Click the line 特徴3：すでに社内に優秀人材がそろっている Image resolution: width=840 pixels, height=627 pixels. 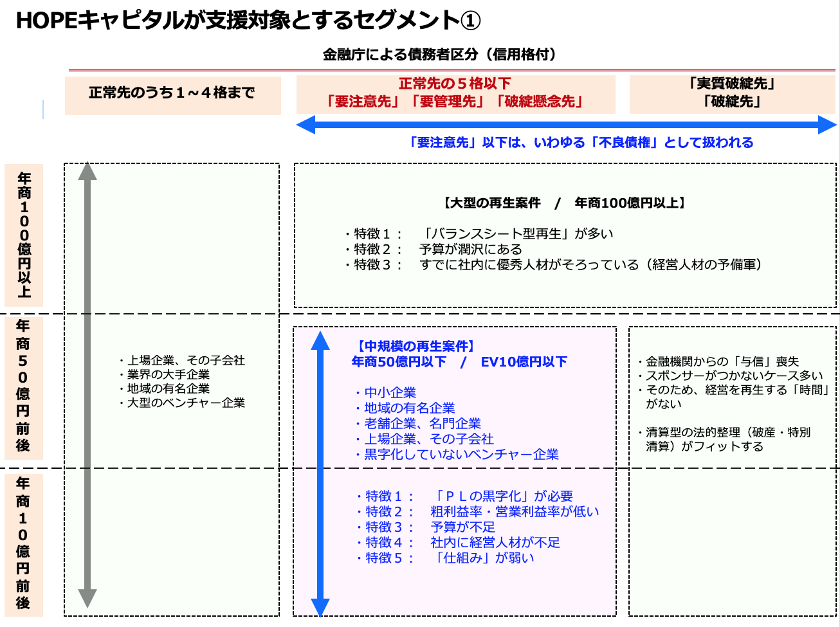[554, 265]
